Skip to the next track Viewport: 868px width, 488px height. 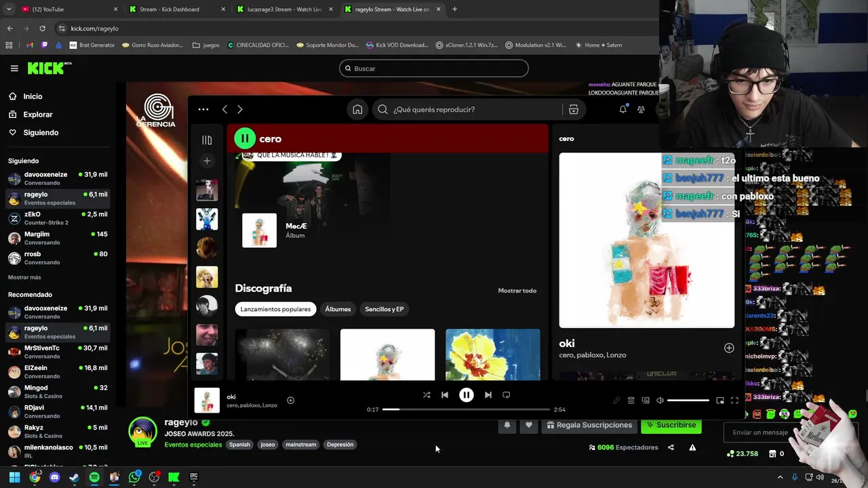(x=488, y=395)
